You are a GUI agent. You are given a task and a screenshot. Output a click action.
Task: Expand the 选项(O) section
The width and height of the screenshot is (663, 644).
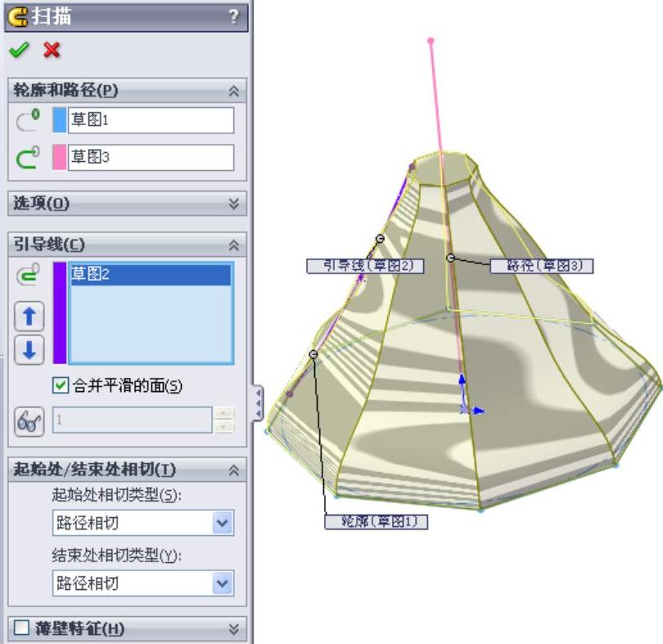(234, 204)
